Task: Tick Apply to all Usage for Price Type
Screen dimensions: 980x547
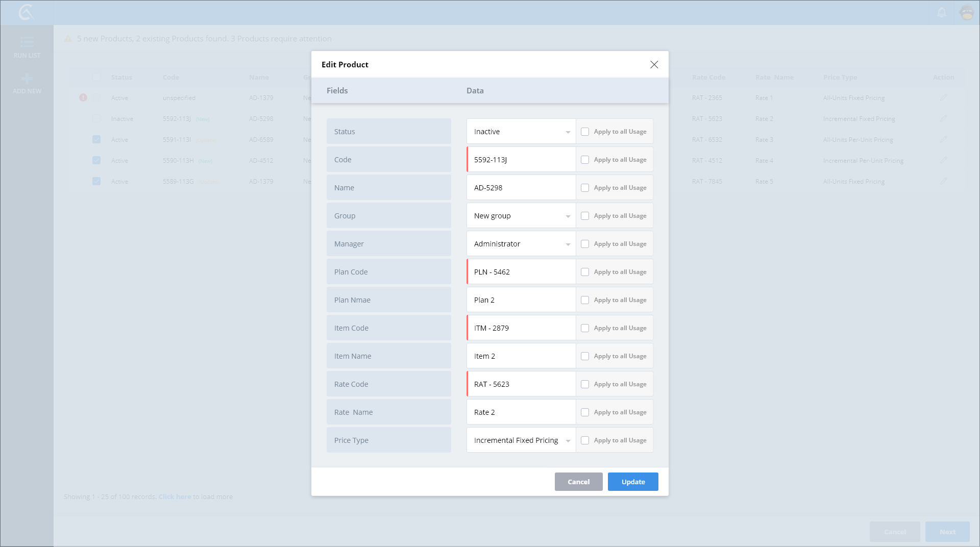Action: click(x=585, y=440)
